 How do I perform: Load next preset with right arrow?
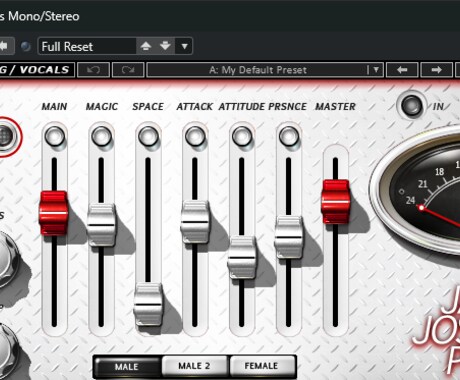[x=436, y=70]
